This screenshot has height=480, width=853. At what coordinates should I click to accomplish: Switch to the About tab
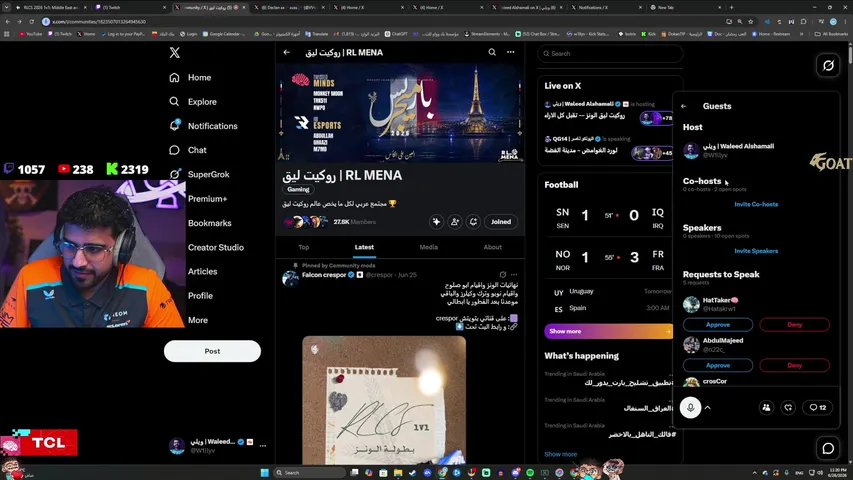coord(493,247)
